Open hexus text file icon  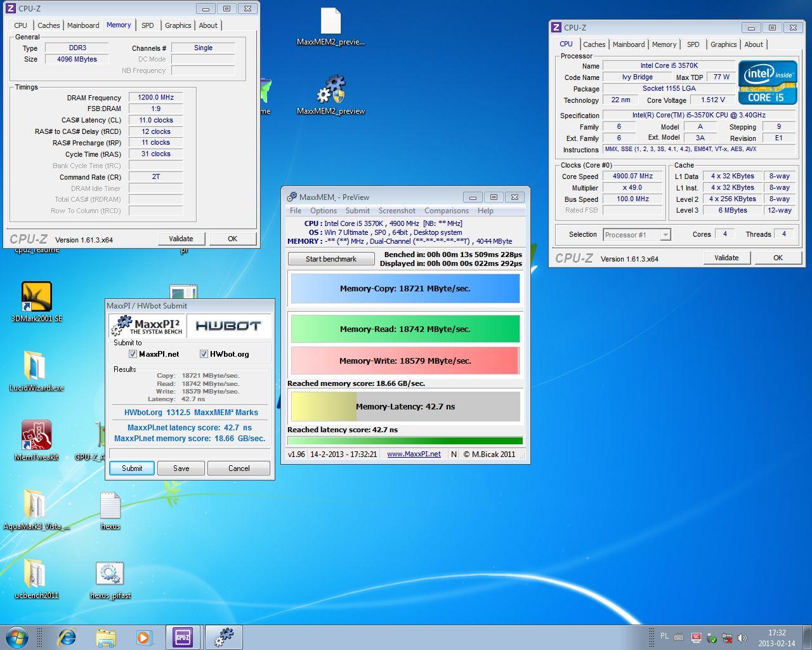pyautogui.click(x=110, y=509)
